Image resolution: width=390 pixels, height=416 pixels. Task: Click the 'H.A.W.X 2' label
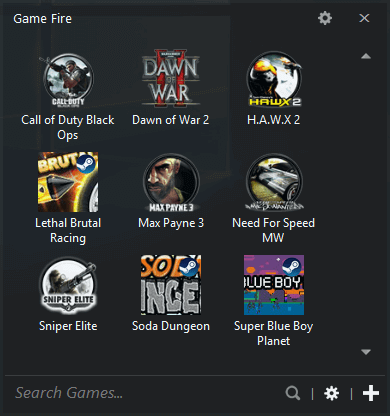pyautogui.click(x=274, y=120)
